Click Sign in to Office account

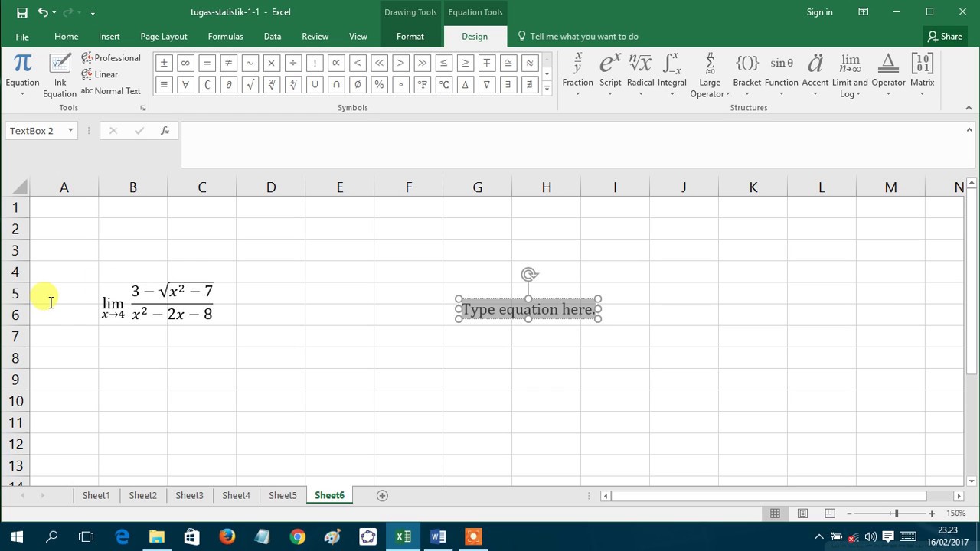pyautogui.click(x=819, y=12)
